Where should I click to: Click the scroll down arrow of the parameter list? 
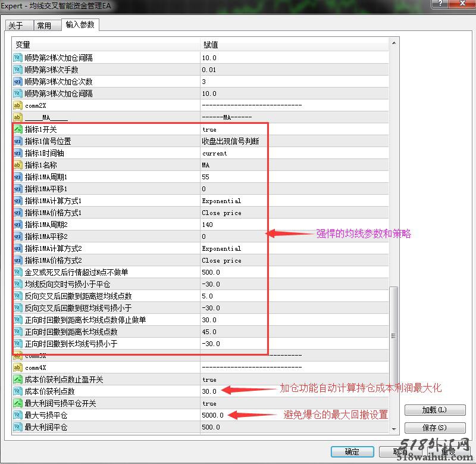394,429
